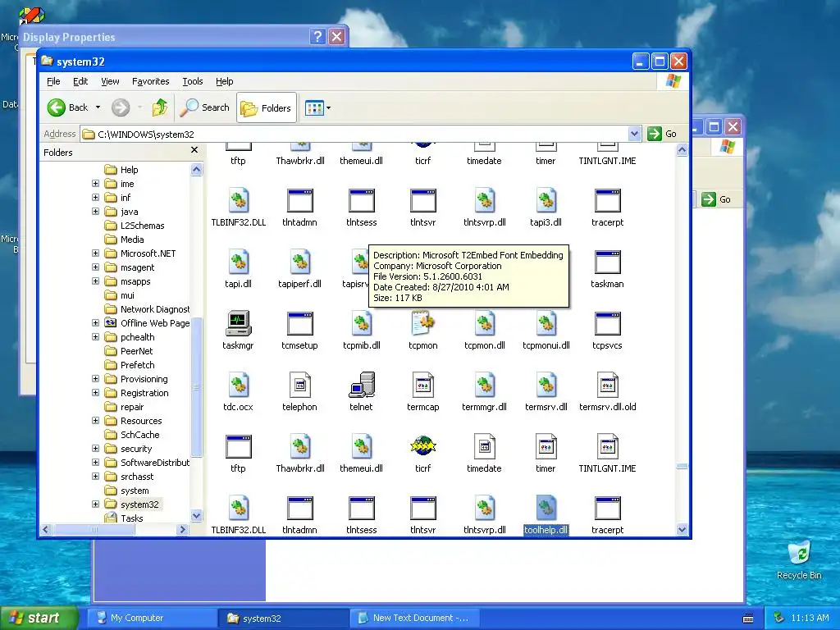Select the highlighted toolhelp.dll file
Screen dimensions: 840x630
point(546,515)
